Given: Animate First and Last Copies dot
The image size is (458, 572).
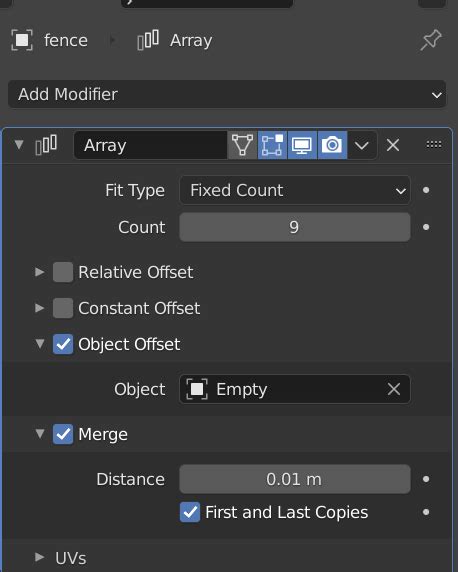Looking at the screenshot, I should click(426, 512).
